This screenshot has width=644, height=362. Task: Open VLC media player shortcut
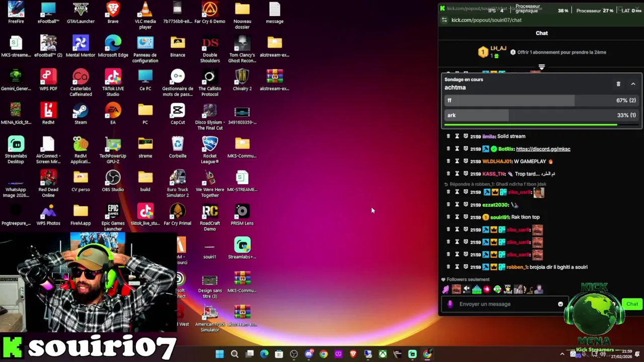point(145,16)
